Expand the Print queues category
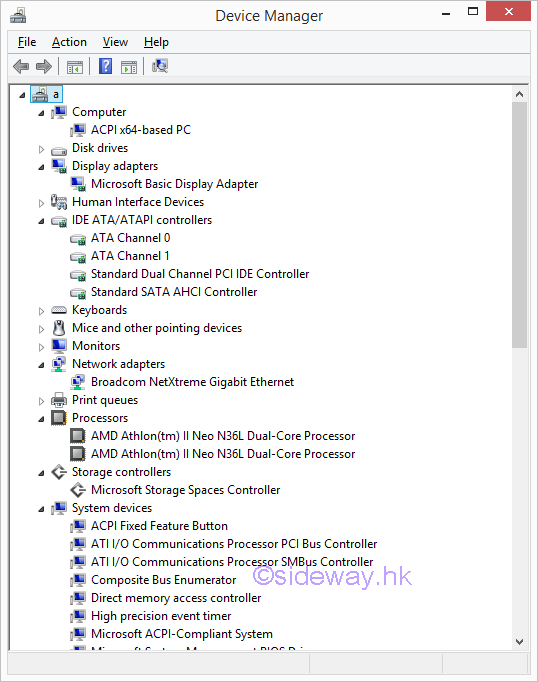Screen dimensions: 538x682 (x=41, y=401)
